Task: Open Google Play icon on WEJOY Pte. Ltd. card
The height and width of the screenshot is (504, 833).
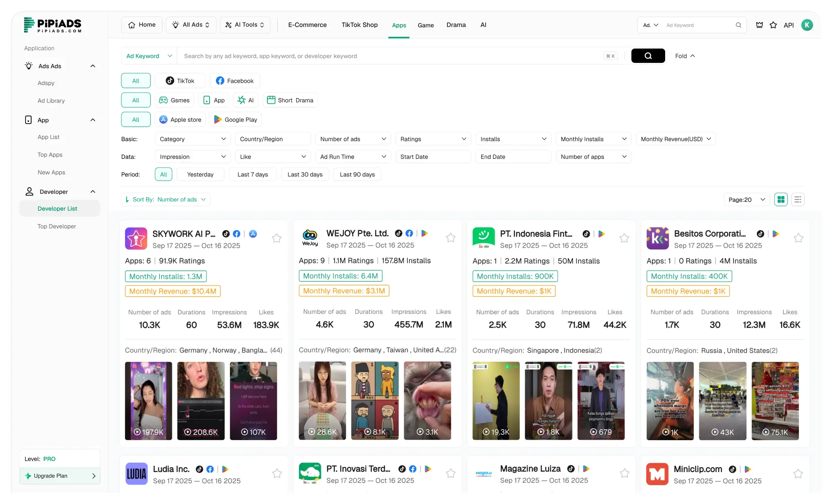Action: coord(423,233)
